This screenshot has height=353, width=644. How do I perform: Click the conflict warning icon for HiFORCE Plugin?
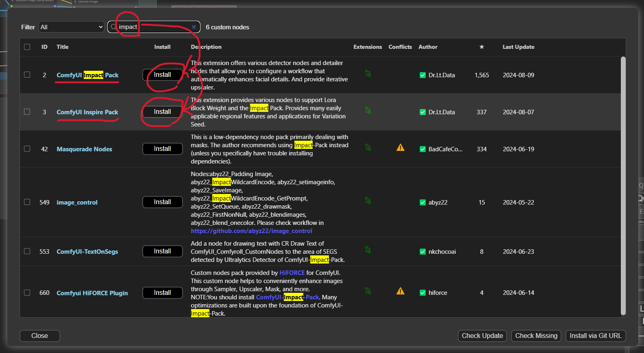[x=400, y=291]
